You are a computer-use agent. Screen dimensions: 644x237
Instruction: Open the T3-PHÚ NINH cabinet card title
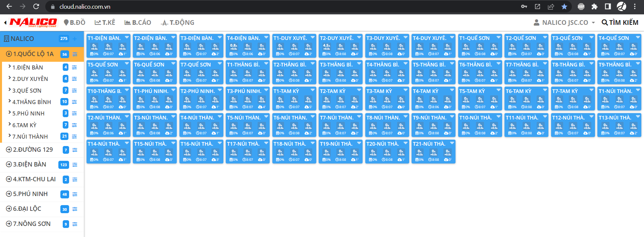tap(244, 91)
